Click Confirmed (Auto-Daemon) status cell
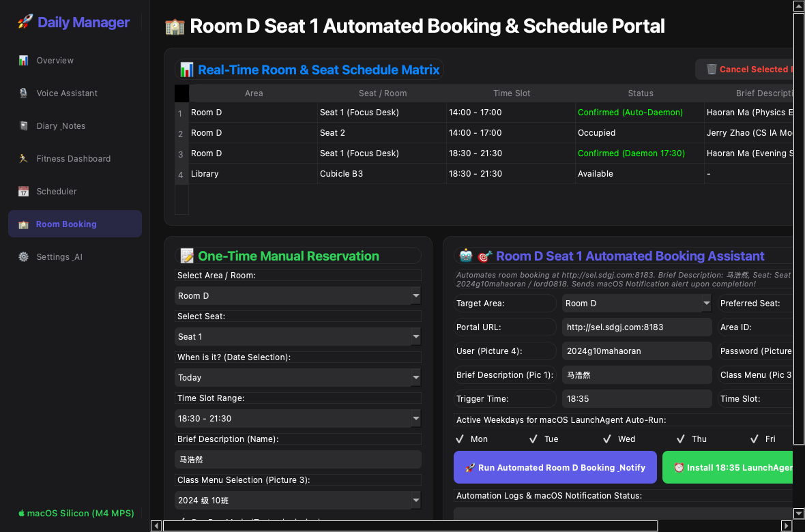The height and width of the screenshot is (532, 805). 640,113
